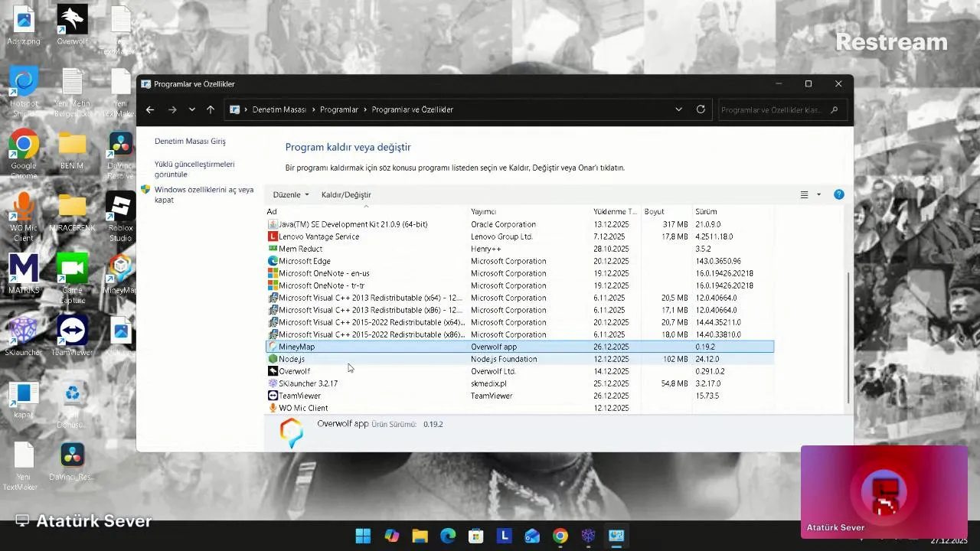Select the MIRACERENK folder on desktop

(72, 213)
